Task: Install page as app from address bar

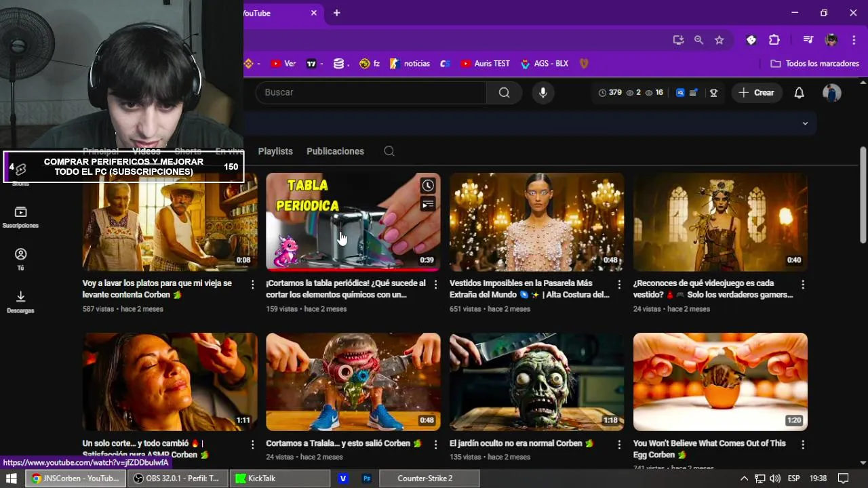Action: click(x=678, y=40)
